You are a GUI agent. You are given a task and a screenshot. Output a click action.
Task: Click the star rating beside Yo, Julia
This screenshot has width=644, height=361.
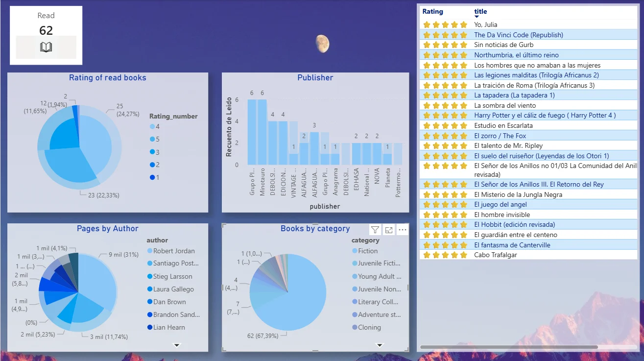[x=445, y=24]
